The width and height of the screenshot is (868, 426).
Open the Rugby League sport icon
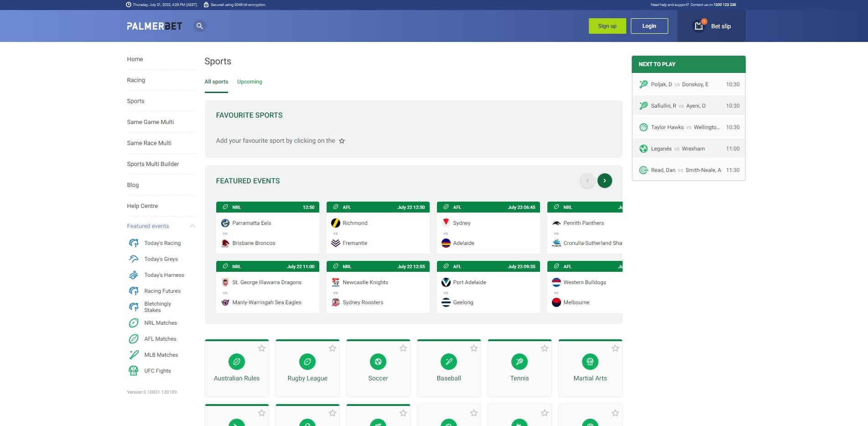[x=307, y=362]
